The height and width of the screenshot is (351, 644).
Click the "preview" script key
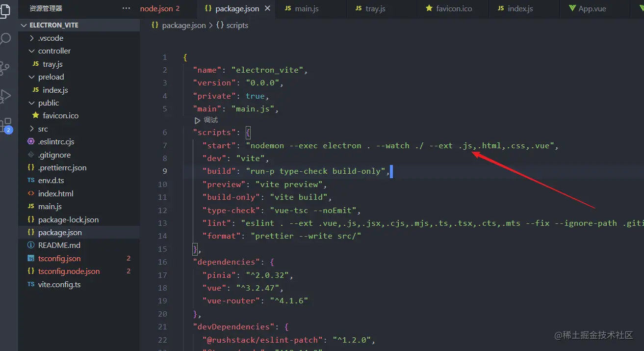click(x=224, y=184)
